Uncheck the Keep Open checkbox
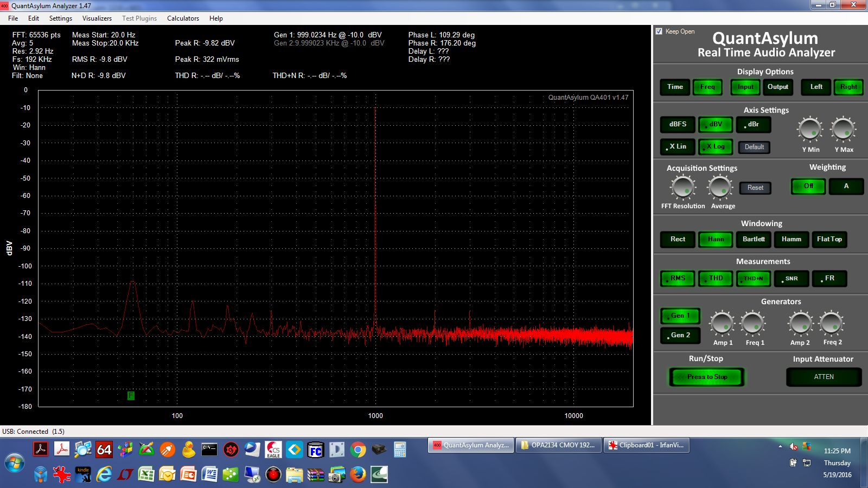Image resolution: width=868 pixels, height=488 pixels. point(659,31)
